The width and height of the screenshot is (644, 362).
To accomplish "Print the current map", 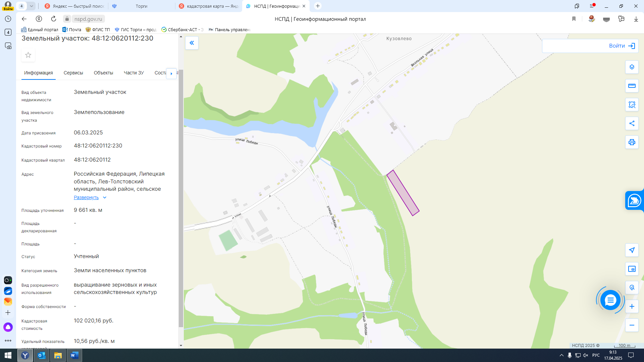I will click(632, 142).
